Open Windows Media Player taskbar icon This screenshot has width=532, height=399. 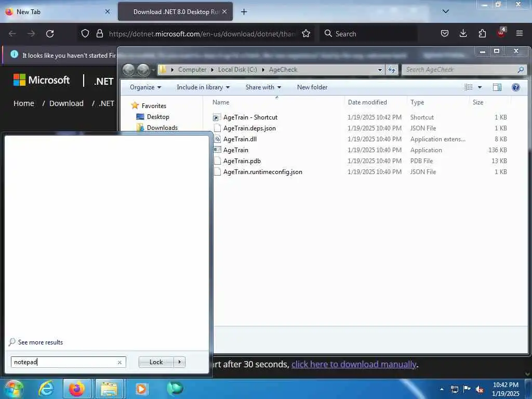pyautogui.click(x=141, y=389)
